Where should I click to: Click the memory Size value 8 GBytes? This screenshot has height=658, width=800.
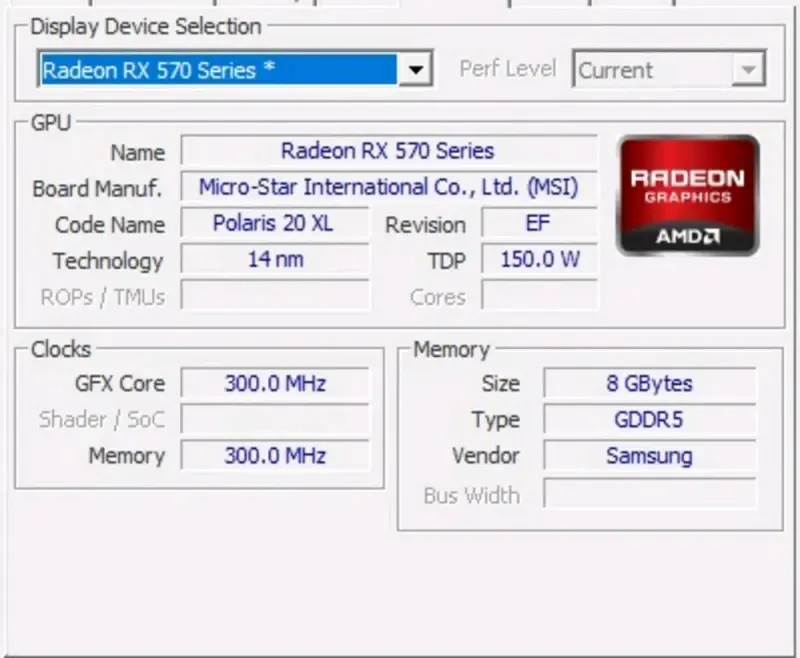coord(649,383)
